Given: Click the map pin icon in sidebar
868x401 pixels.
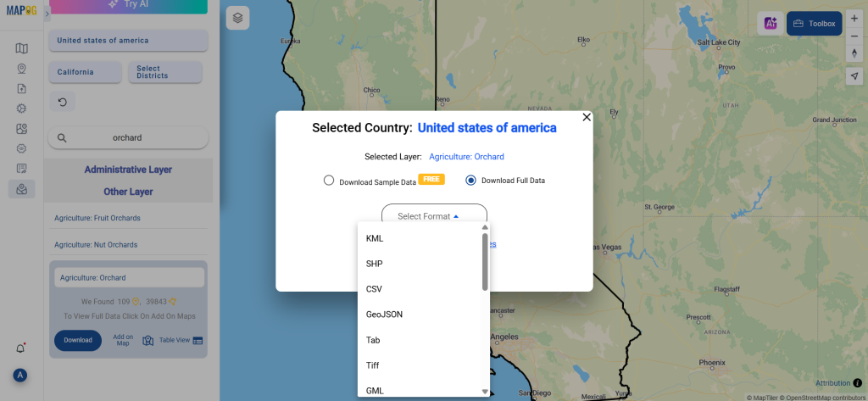Looking at the screenshot, I should pos(21,69).
